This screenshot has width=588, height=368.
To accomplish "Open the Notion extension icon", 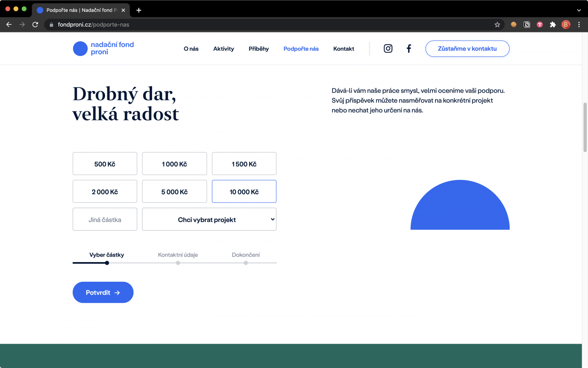I will [x=527, y=25].
